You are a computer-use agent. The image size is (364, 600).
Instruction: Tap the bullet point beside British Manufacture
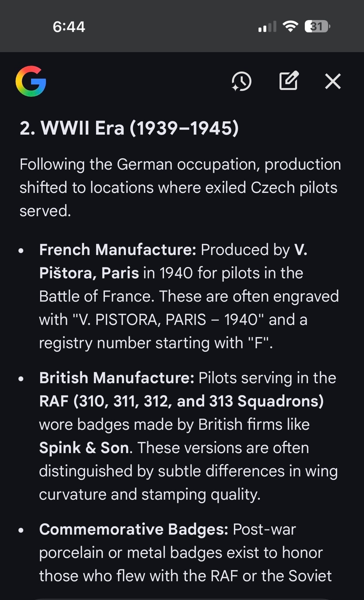(21, 379)
